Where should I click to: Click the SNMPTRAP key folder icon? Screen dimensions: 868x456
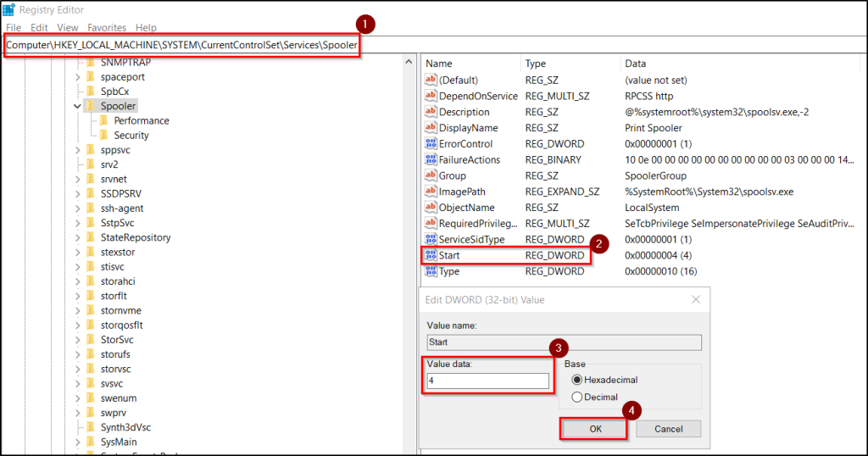91,62
